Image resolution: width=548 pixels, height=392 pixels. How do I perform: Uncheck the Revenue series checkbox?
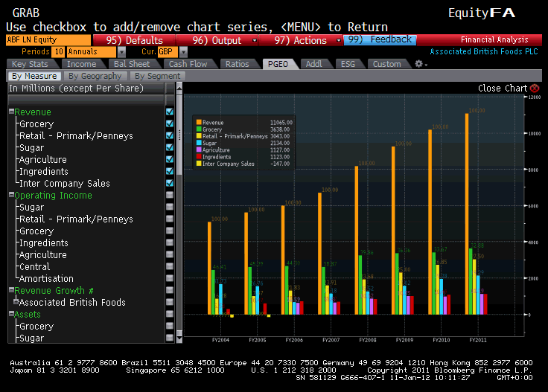(x=170, y=112)
